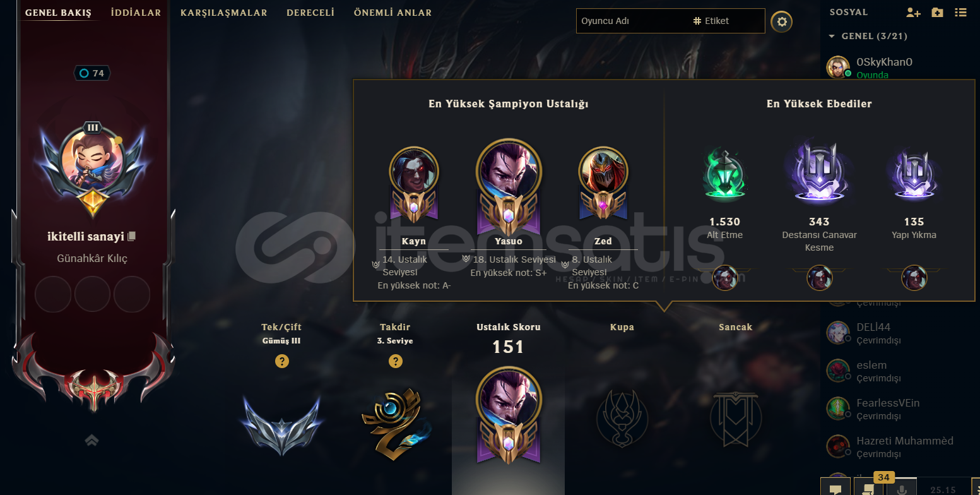Click the Gümüş III rank emblem
This screenshot has width=980, height=495.
coord(281,424)
